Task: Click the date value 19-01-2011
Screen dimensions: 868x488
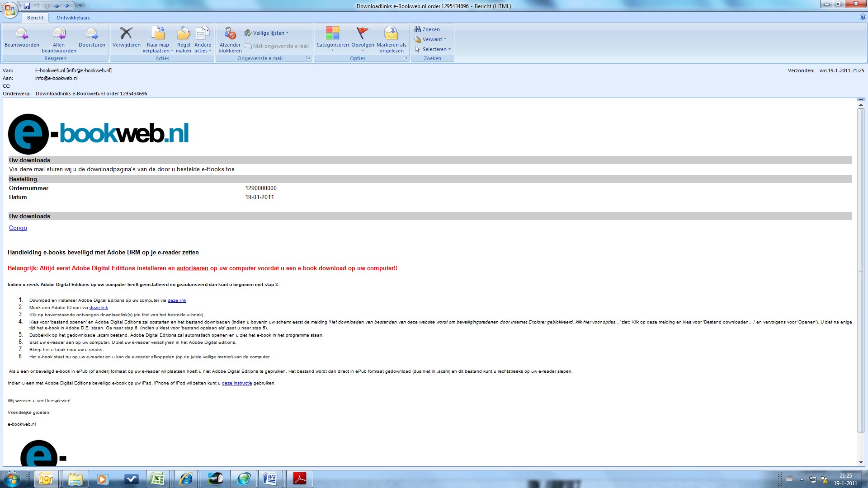Action: pos(259,197)
